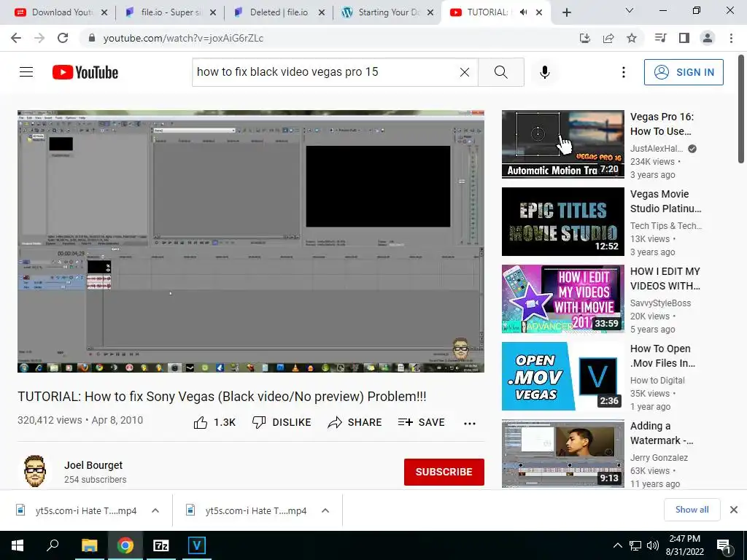Open more actions ellipsis under video
Image resolution: width=747 pixels, height=560 pixels.
(470, 423)
